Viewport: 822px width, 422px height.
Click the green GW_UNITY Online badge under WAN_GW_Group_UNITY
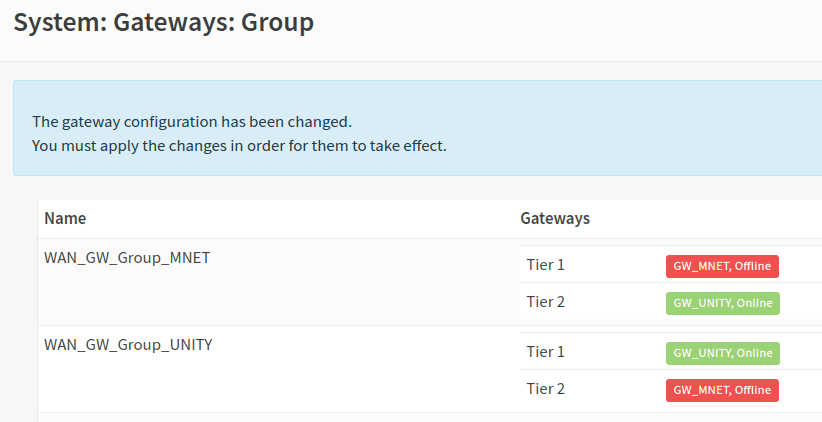(x=722, y=353)
